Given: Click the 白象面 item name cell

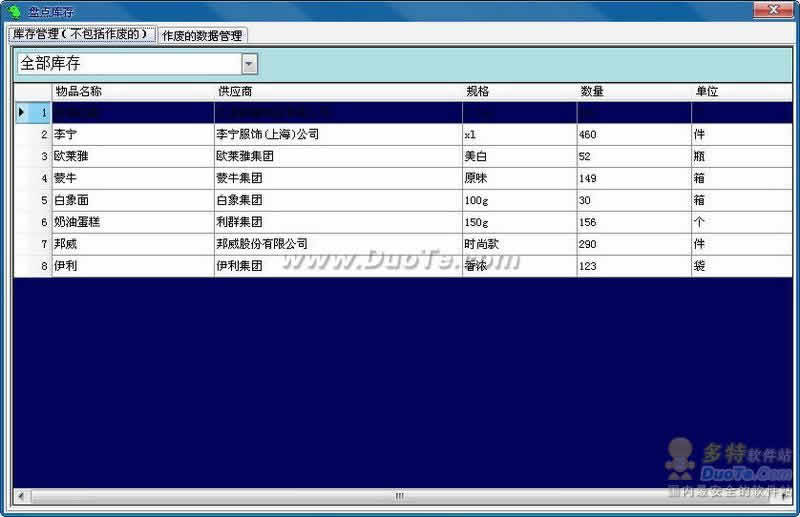Looking at the screenshot, I should tap(133, 200).
